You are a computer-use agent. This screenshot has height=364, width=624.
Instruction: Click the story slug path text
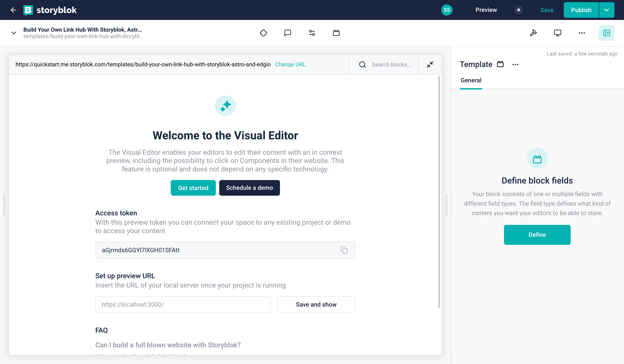click(83, 36)
